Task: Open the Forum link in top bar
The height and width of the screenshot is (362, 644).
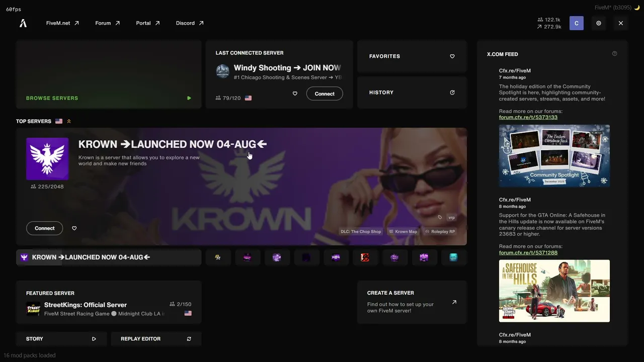Action: click(x=107, y=23)
